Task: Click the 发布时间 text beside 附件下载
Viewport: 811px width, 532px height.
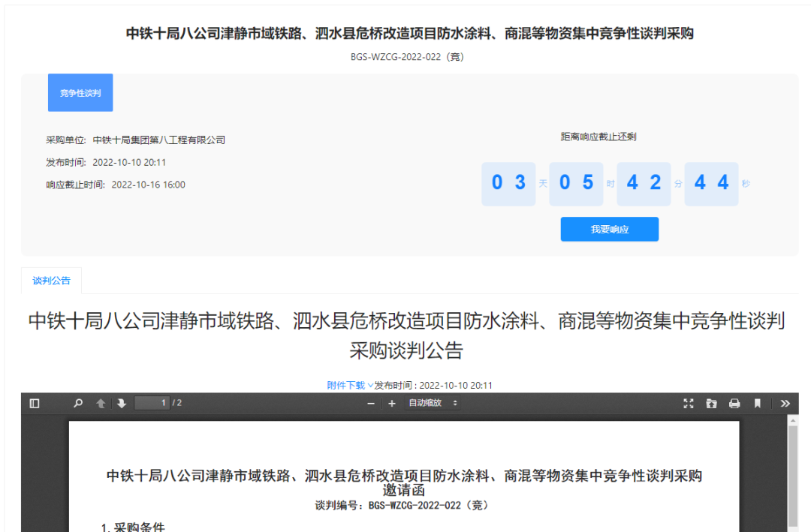Action: (x=433, y=385)
